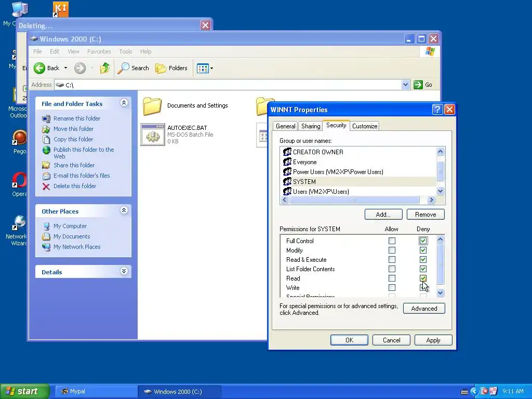Confirm with the OK button
The width and height of the screenshot is (532, 399).
(349, 340)
